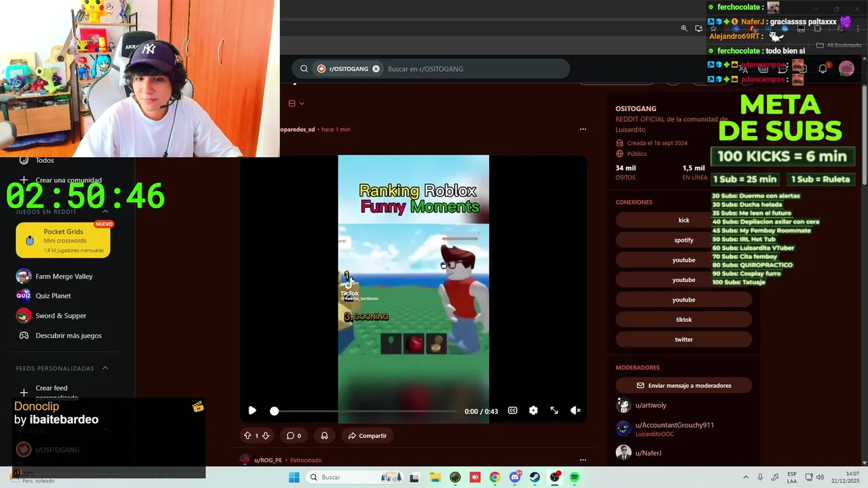
Task: Open u/ROG_PE sponsored profile link
Action: tap(268, 460)
